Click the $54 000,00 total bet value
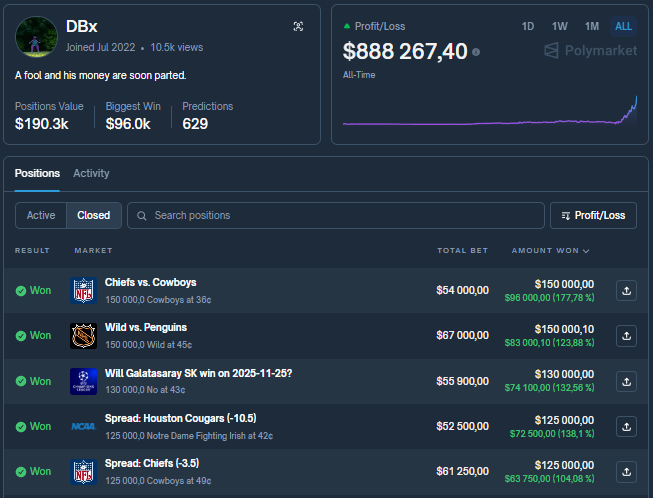 click(x=462, y=291)
